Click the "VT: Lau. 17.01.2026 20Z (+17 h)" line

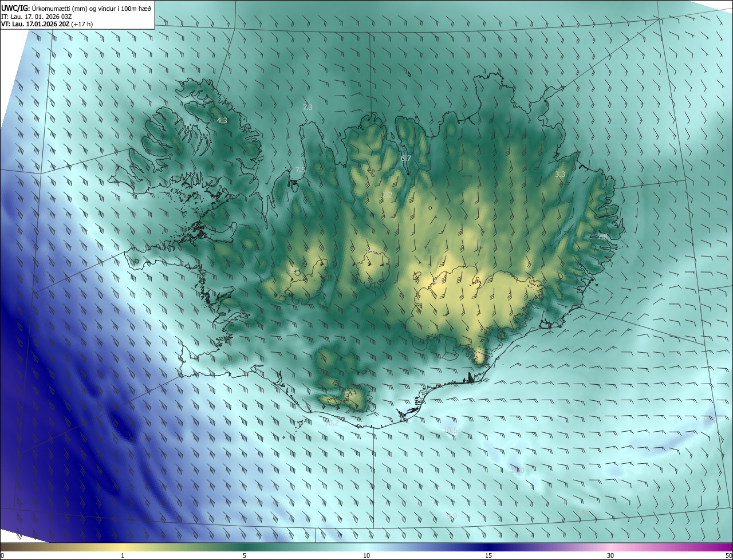point(47,24)
